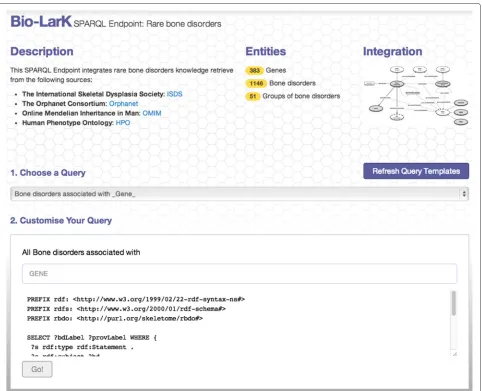Focus the GENE input field

(239, 274)
